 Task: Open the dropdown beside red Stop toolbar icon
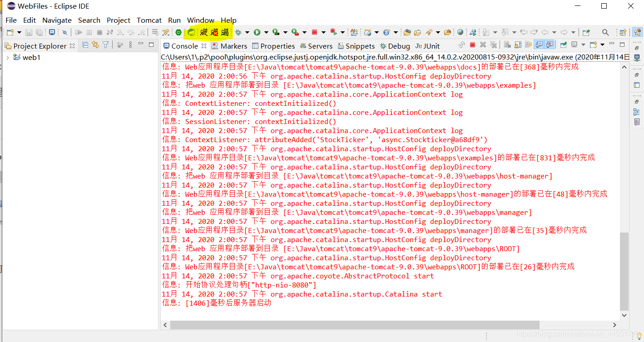pyautogui.click(x=323, y=32)
